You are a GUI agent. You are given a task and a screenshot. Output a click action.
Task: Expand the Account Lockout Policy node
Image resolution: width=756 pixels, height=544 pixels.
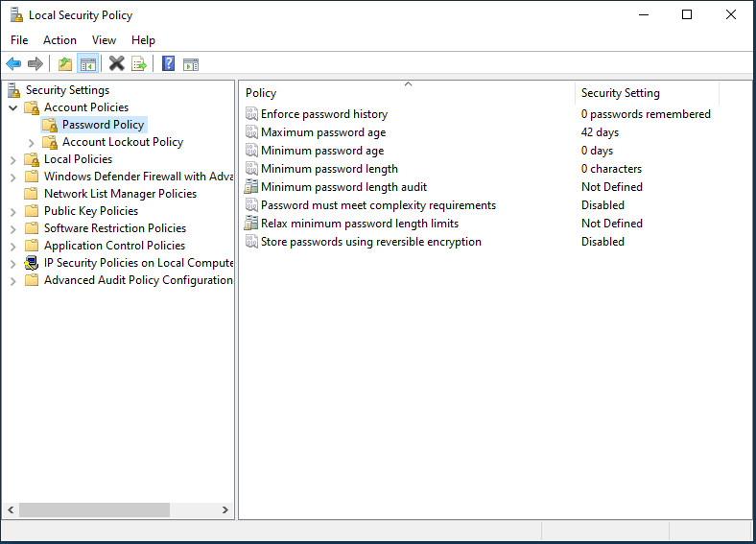pos(32,143)
